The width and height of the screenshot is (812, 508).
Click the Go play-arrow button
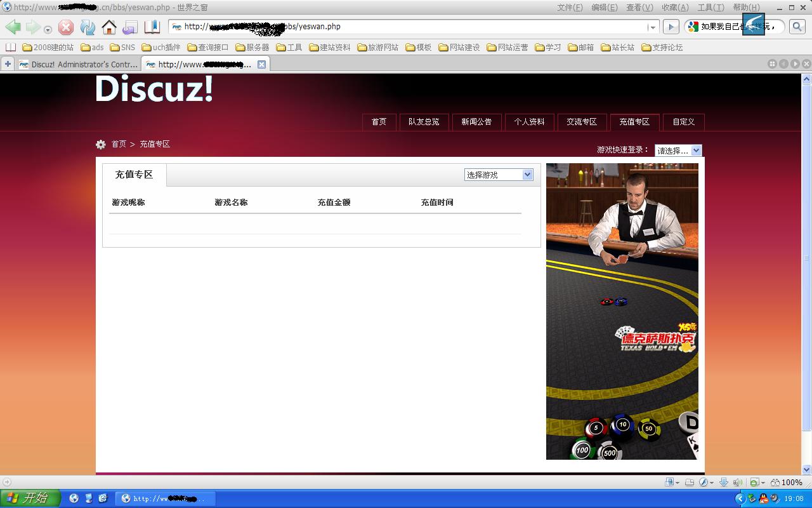[671, 27]
